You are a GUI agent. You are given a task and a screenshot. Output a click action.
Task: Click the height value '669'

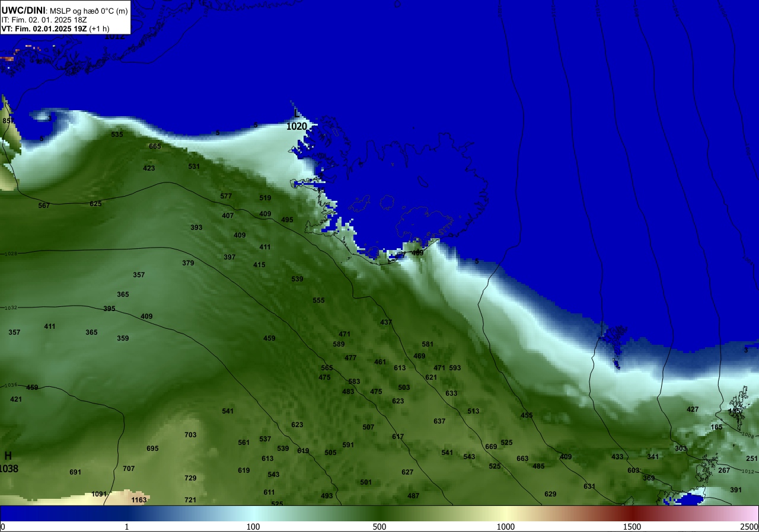point(491,447)
